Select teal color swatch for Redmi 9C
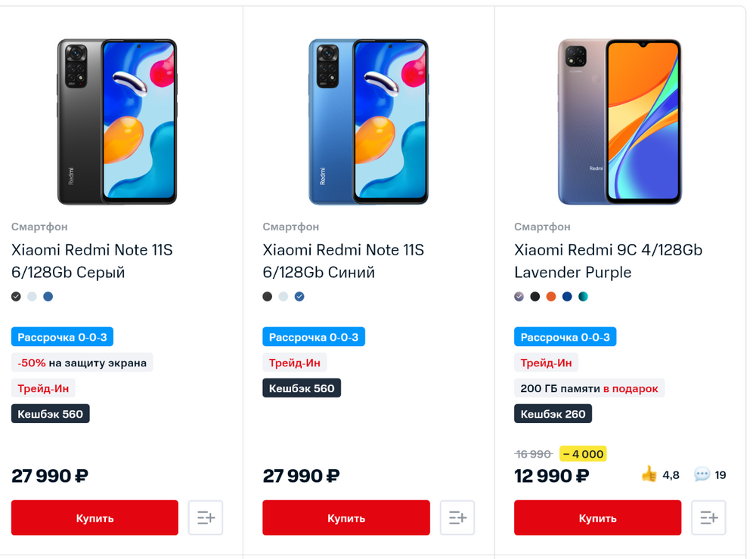This screenshot has width=756, height=559. click(x=583, y=297)
